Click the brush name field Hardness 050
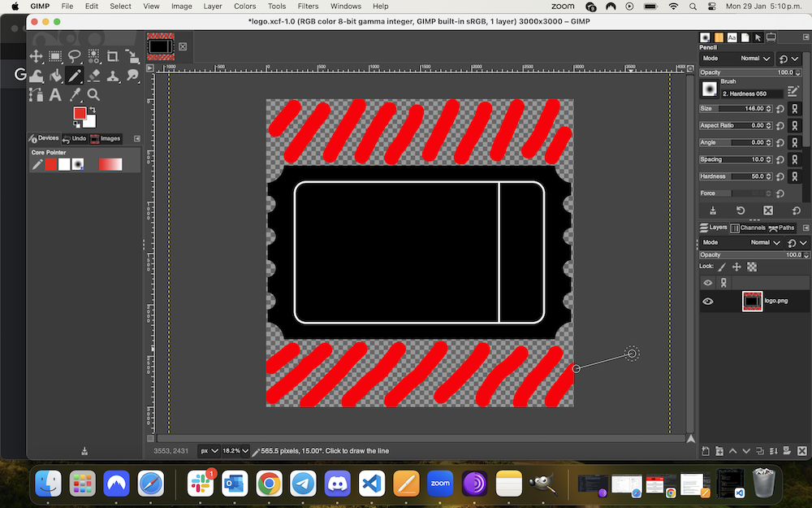This screenshot has width=812, height=508. tap(751, 93)
